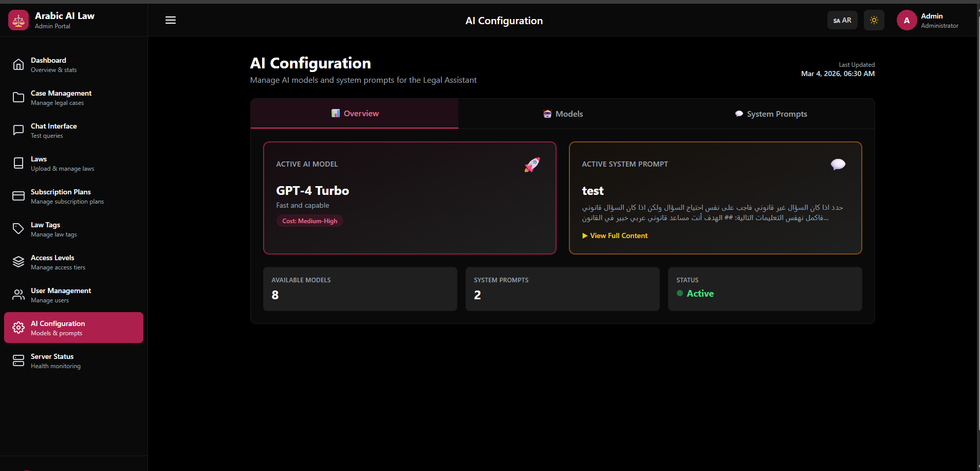Screen dimensions: 980x471
Task: Open the Law Tags tag icon
Action: click(19, 229)
